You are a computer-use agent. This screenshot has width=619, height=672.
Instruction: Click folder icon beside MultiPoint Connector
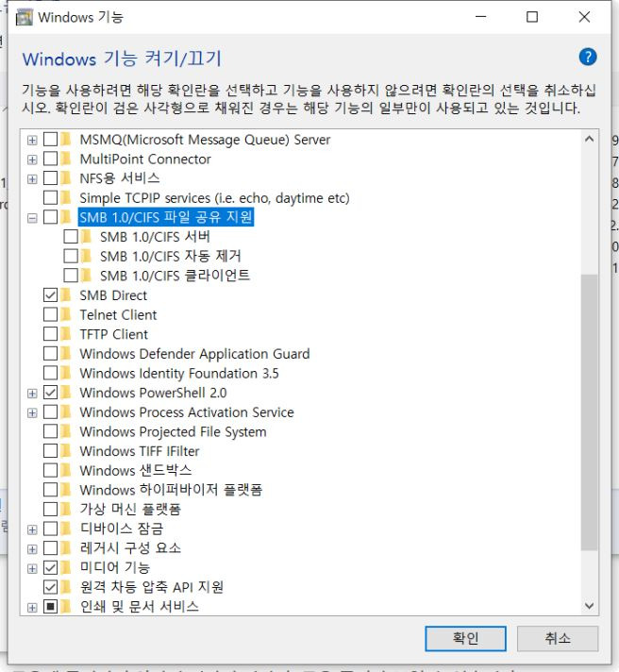[65, 159]
